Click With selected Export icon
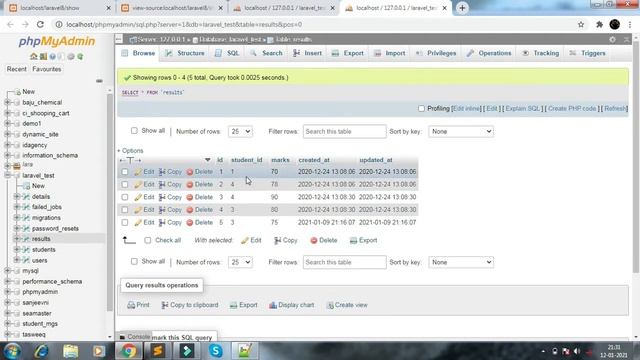640x360 pixels. click(353, 240)
